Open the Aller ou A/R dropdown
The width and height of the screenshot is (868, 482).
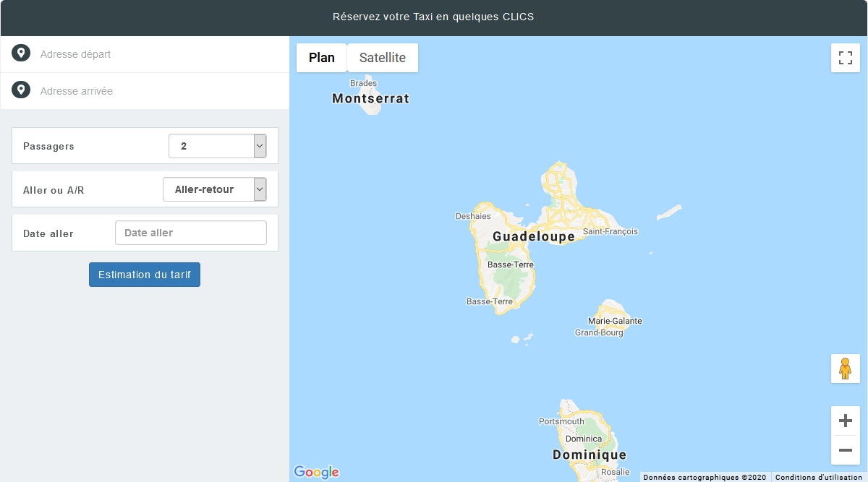coord(214,189)
